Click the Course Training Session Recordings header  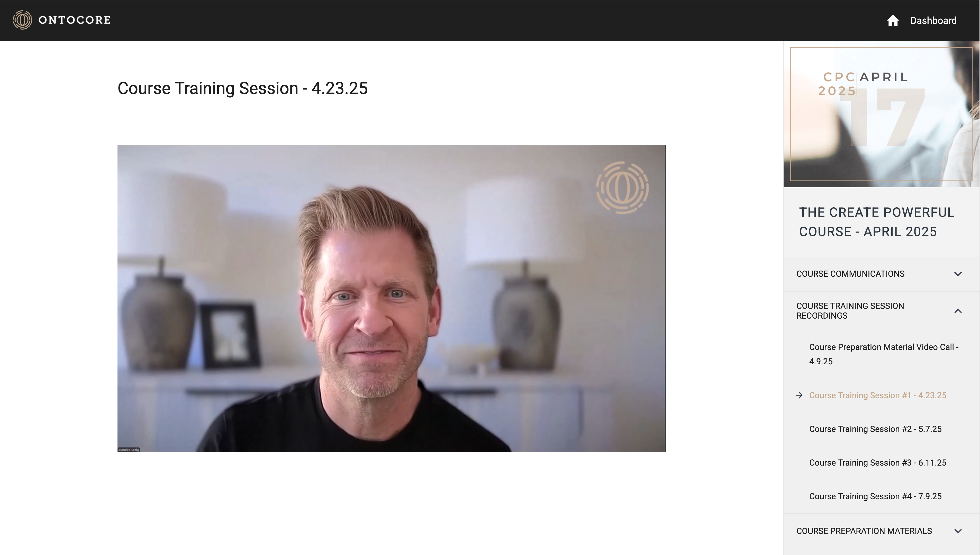881,311
